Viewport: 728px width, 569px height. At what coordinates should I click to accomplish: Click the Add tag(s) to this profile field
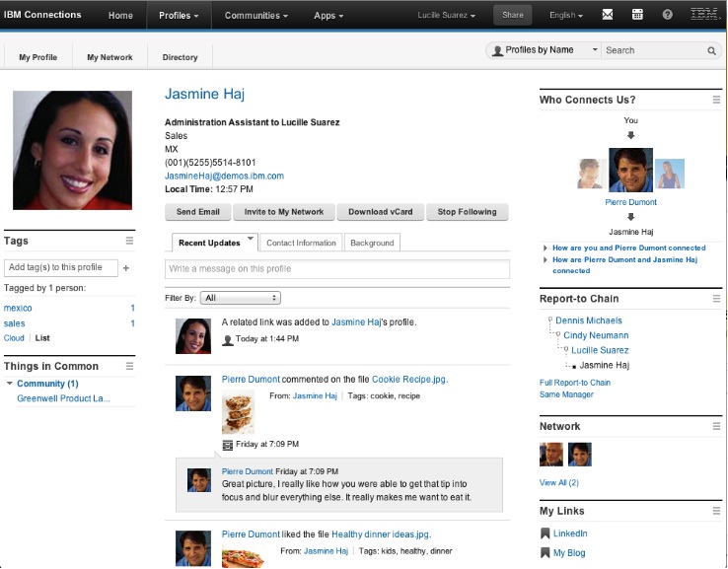61,268
